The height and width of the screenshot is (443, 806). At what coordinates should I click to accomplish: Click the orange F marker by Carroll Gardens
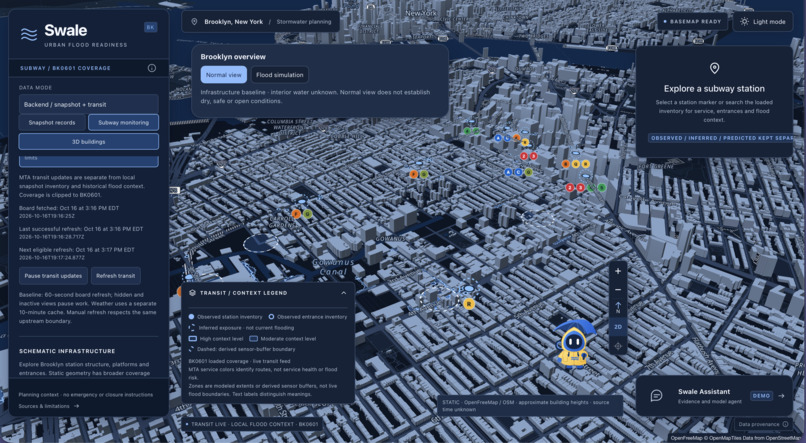(x=296, y=214)
